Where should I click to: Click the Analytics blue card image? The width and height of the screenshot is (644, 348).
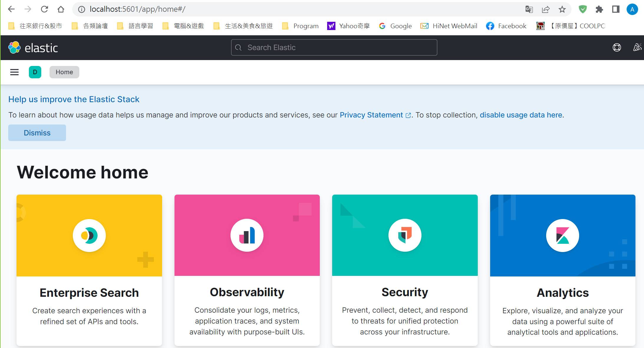563,235
